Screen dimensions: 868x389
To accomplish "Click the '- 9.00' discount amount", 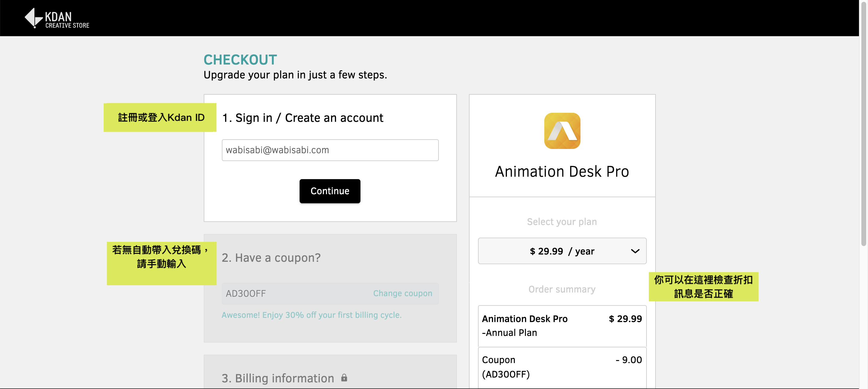I will click(x=628, y=360).
